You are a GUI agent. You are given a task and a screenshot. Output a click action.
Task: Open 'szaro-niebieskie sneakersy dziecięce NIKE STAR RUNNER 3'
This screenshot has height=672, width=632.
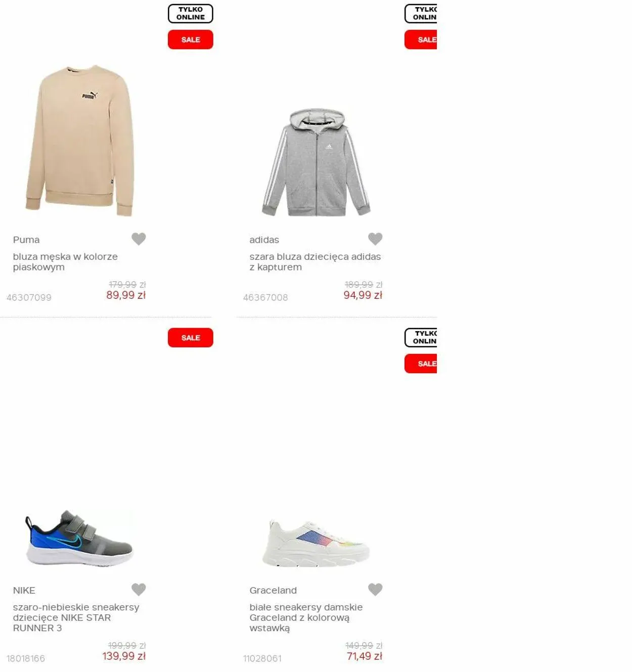tap(76, 617)
